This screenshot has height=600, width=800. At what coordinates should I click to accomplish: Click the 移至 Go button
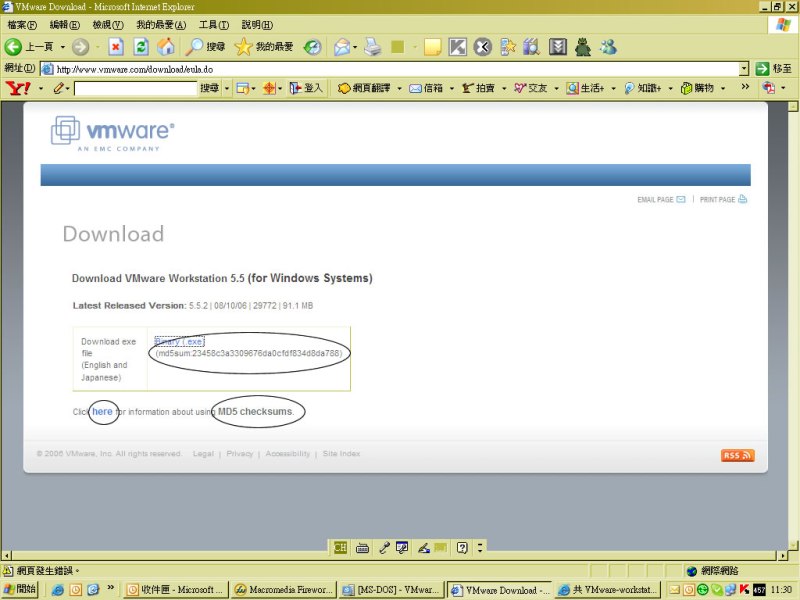(x=773, y=68)
